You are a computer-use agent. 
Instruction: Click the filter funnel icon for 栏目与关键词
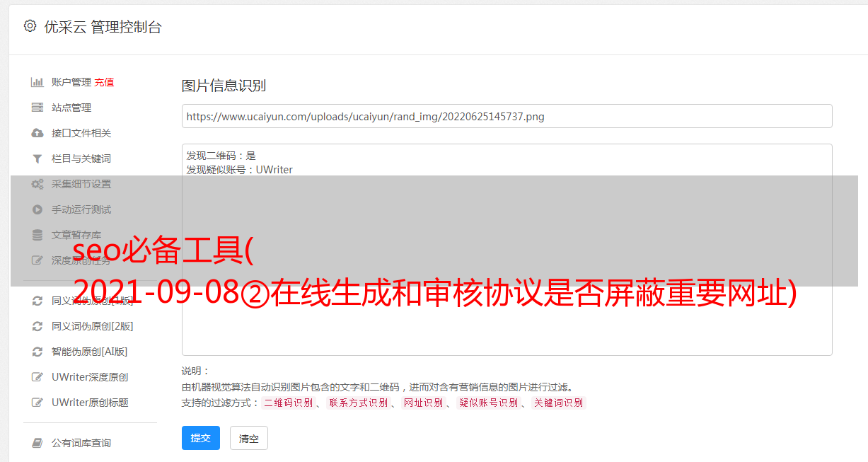coord(37,158)
